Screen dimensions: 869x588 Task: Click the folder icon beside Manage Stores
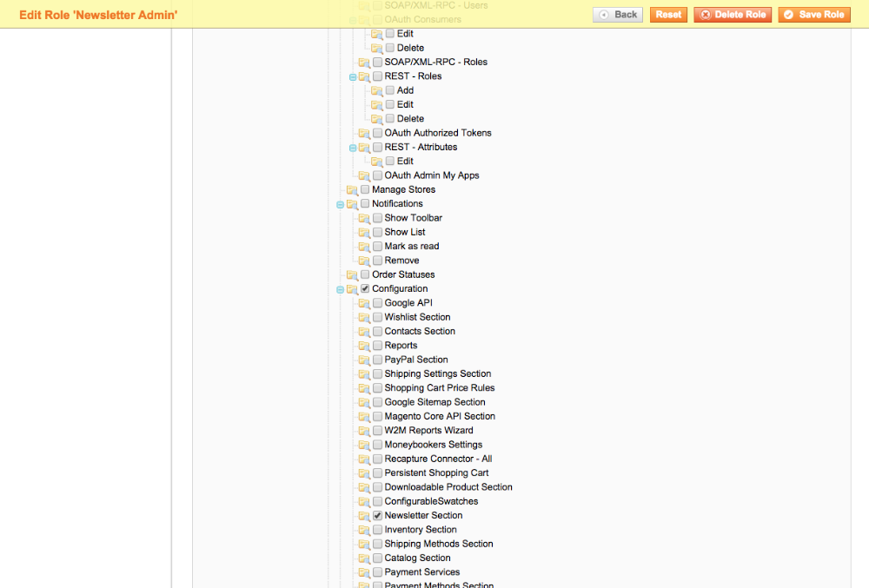(x=352, y=190)
